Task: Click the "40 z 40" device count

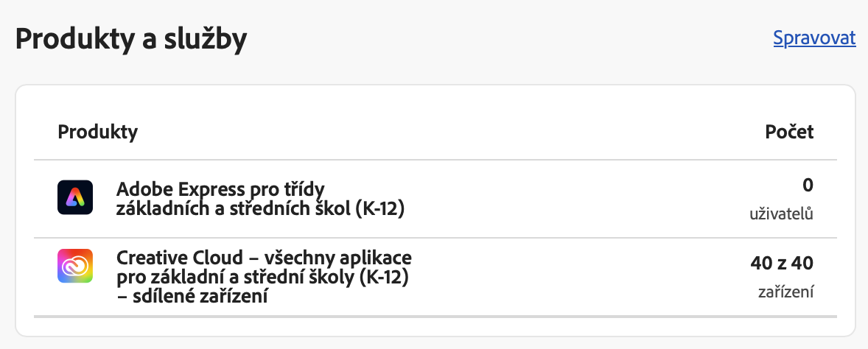Action: pos(782,264)
